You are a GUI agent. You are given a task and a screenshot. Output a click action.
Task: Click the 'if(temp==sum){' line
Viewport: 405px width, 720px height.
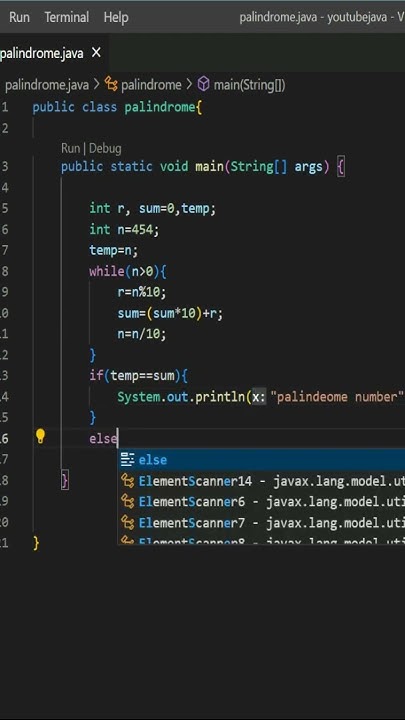138,376
